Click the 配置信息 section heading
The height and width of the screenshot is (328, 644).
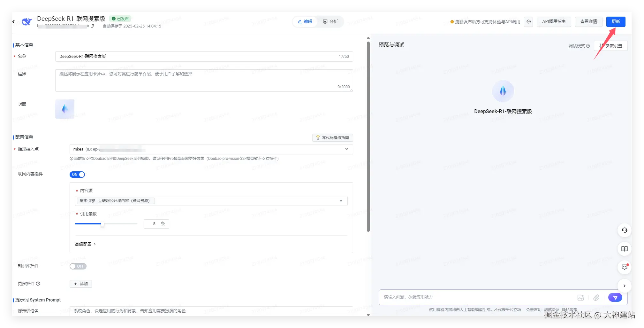pos(24,137)
